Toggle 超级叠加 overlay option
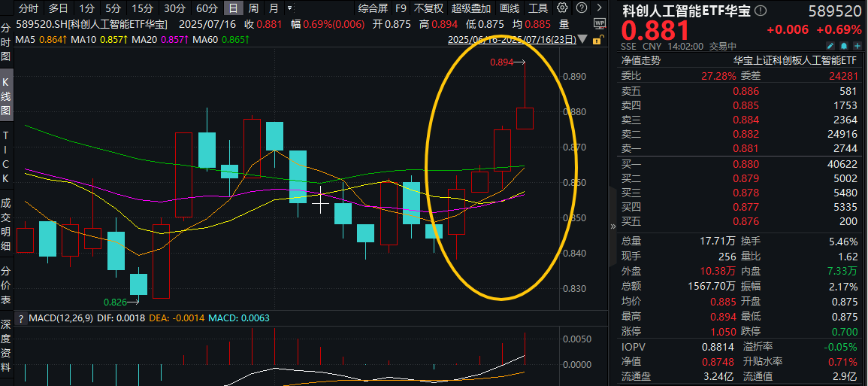The width and height of the screenshot is (868, 386). pos(471,8)
